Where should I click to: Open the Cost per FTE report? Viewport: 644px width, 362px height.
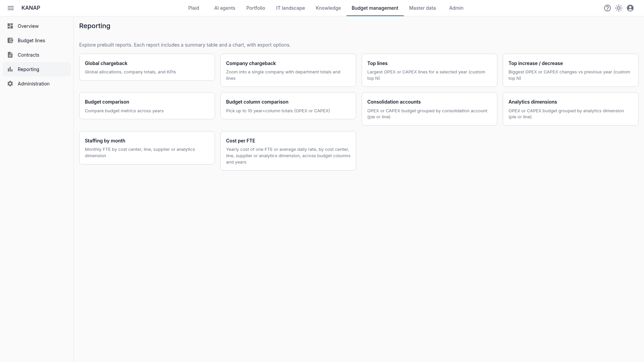point(288,151)
